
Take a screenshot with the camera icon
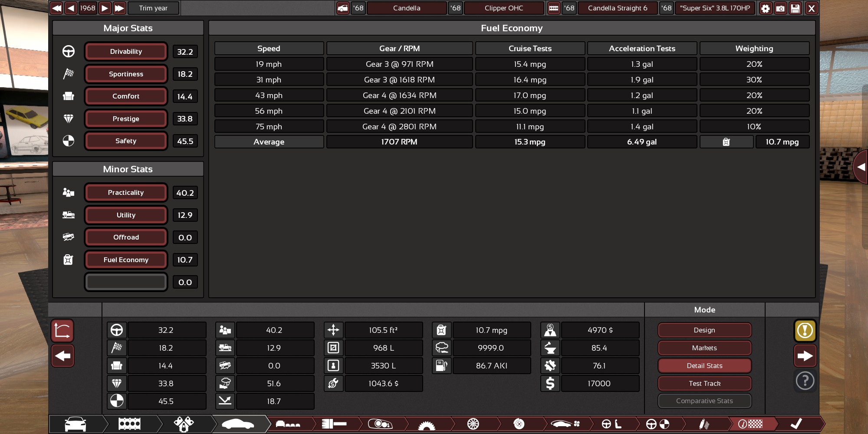(780, 8)
